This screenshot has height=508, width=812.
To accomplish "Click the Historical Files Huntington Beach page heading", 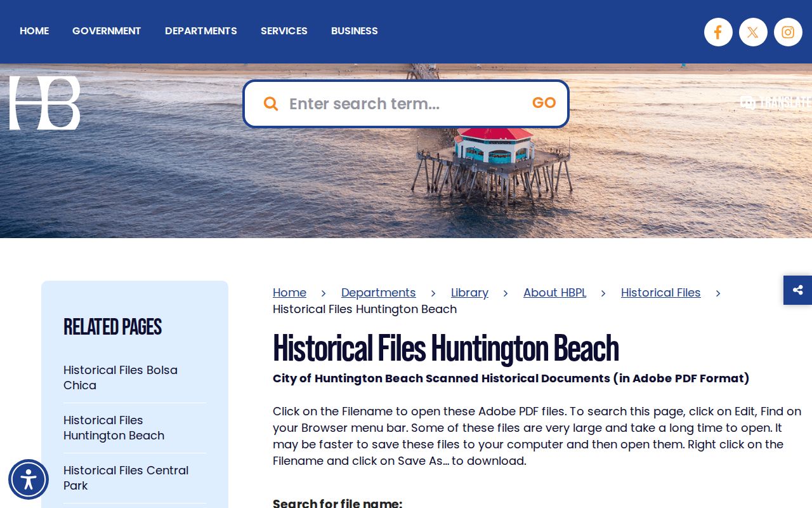I will 445,348.
